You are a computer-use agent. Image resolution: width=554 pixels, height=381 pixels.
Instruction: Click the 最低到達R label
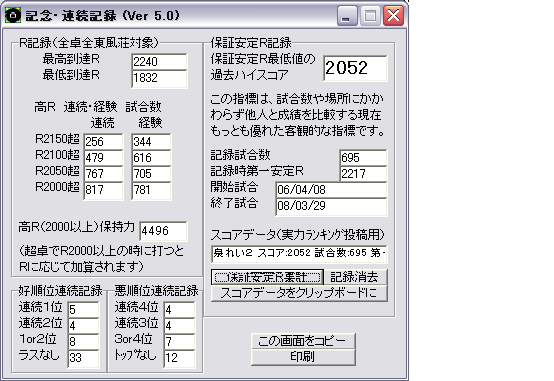(71, 75)
